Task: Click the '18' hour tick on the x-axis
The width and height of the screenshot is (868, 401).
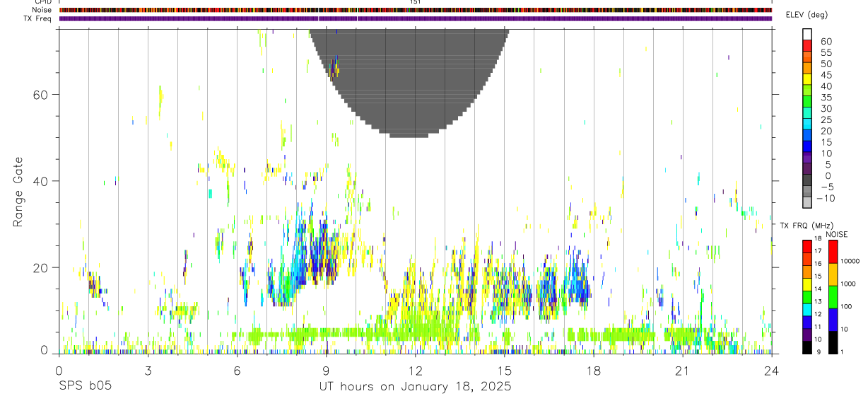Action: 594,371
